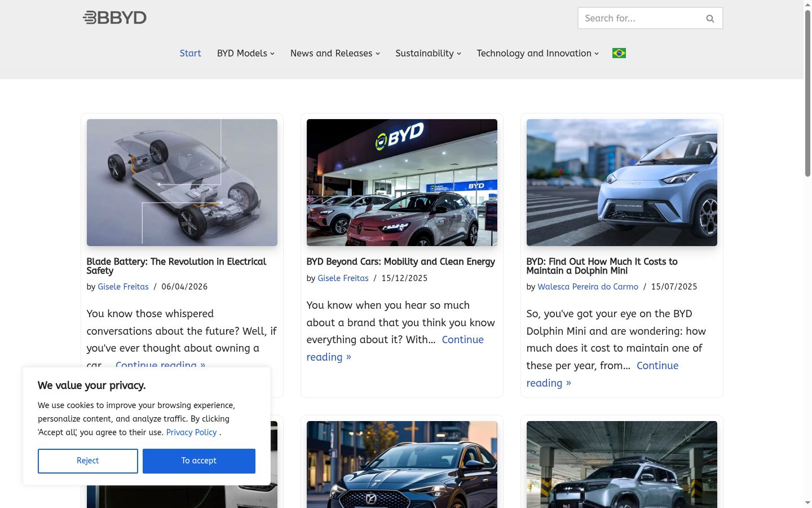
Task: Open the Start menu item
Action: pos(190,53)
